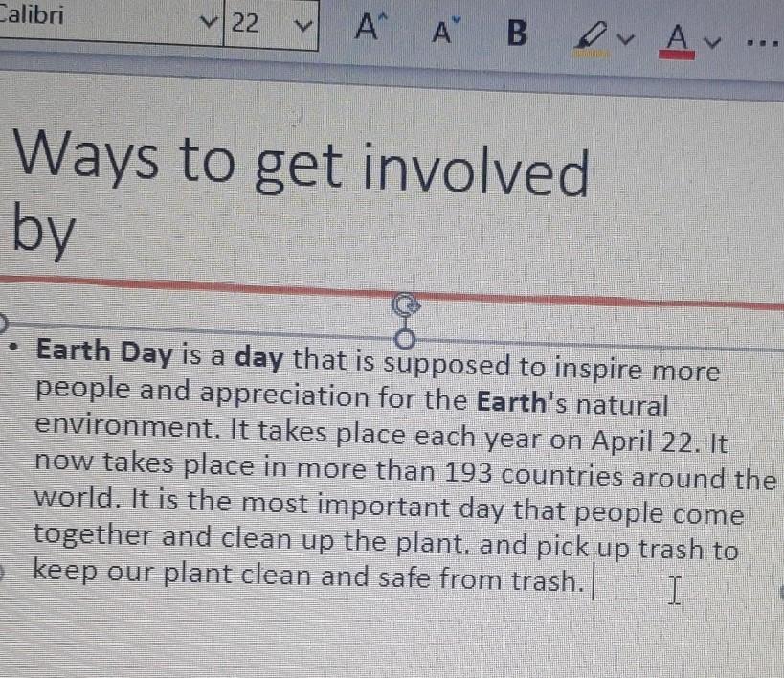Apply the red font color
This screenshot has width=784, height=678.
click(677, 42)
